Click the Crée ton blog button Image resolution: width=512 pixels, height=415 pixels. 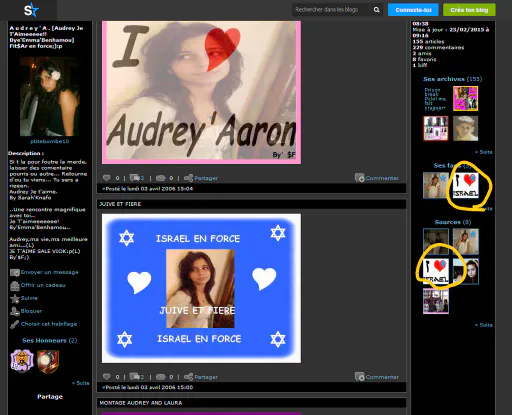[469, 10]
